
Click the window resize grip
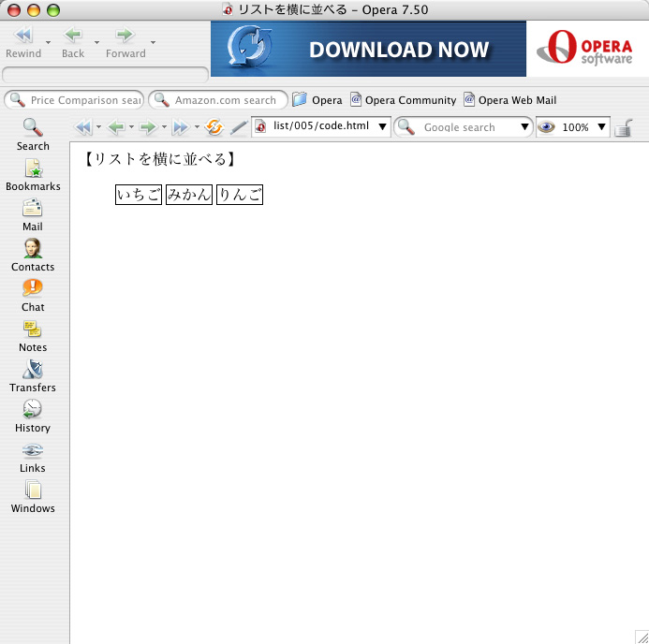[x=642, y=637]
